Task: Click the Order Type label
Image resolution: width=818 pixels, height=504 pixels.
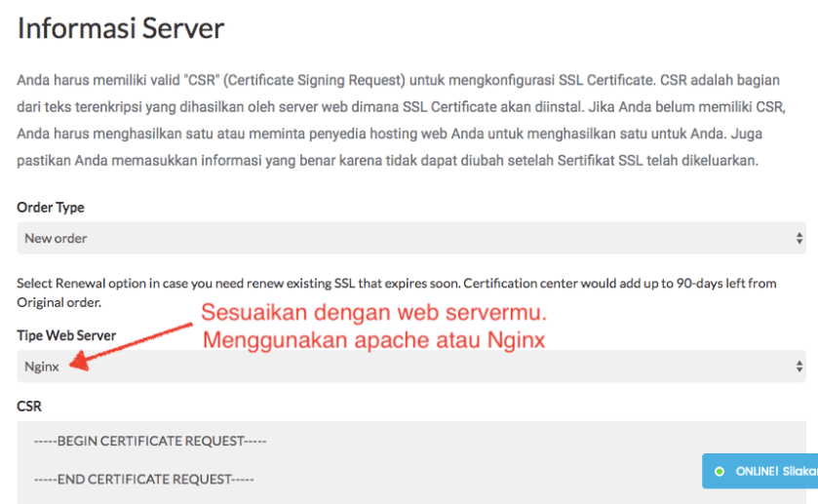Action: coord(51,208)
